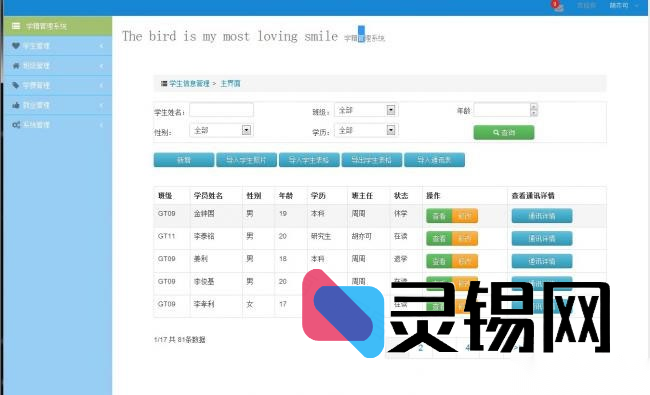
Task: Click 主界面 breadcrumb link
Action: coord(230,84)
